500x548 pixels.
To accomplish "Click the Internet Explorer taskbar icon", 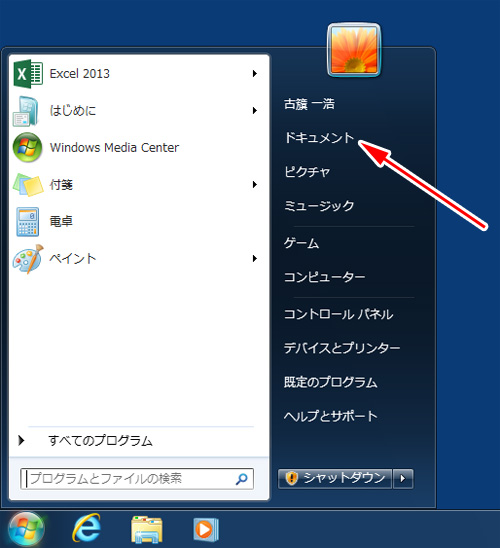I will [x=86, y=528].
